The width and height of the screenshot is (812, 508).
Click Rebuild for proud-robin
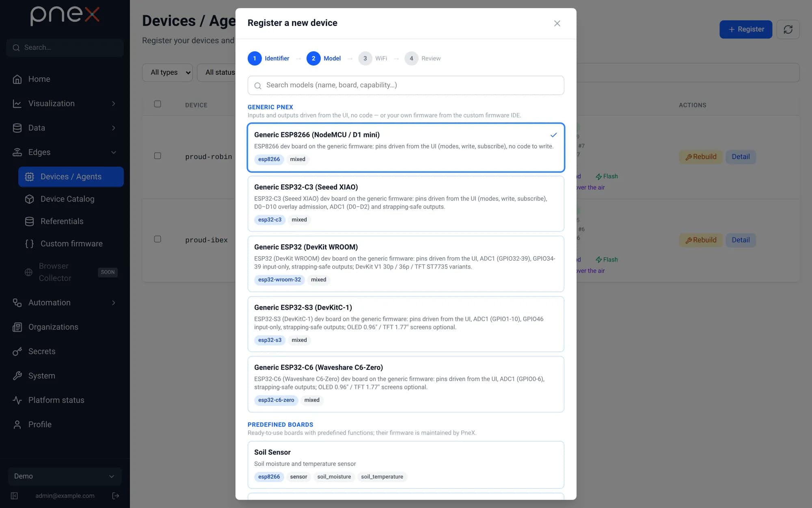coord(701,157)
